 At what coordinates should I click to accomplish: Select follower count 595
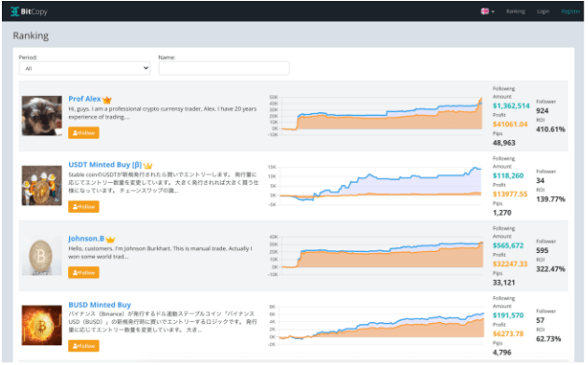pyautogui.click(x=542, y=250)
